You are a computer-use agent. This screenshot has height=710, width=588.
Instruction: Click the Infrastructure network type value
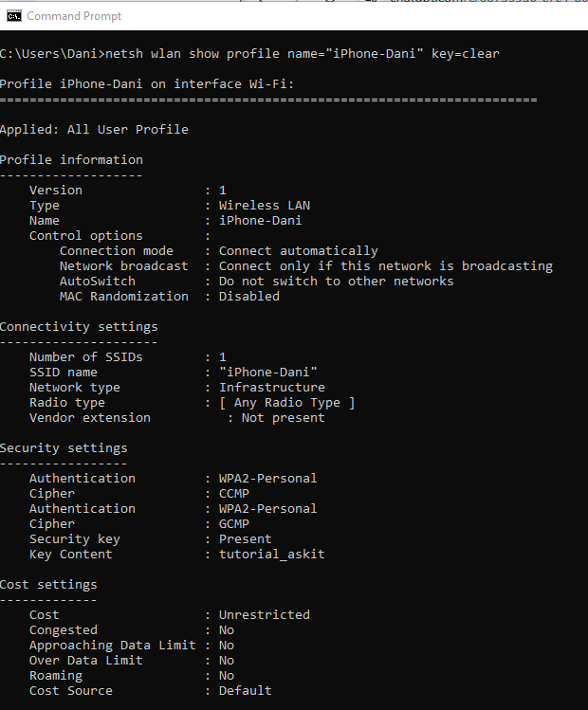(x=272, y=387)
